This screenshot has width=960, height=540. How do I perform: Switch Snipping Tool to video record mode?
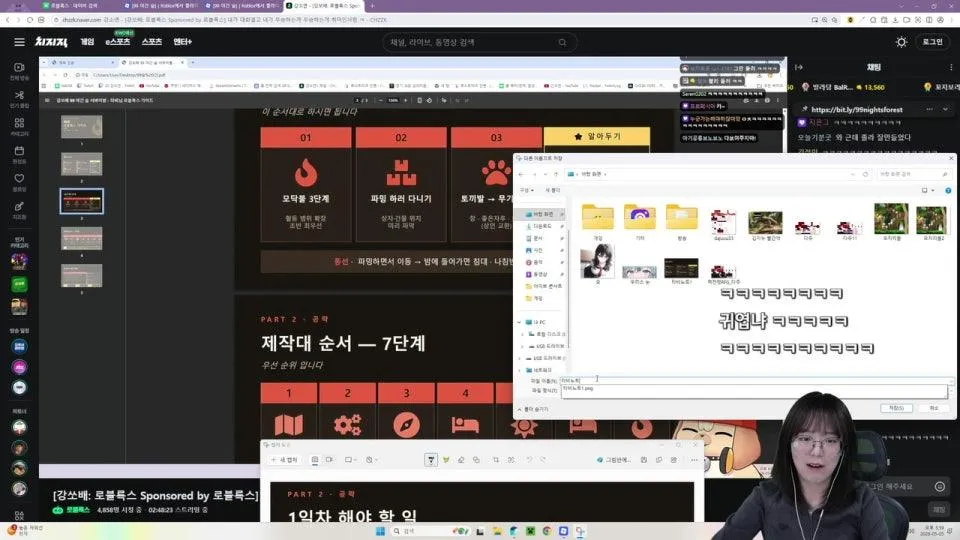click(x=329, y=460)
